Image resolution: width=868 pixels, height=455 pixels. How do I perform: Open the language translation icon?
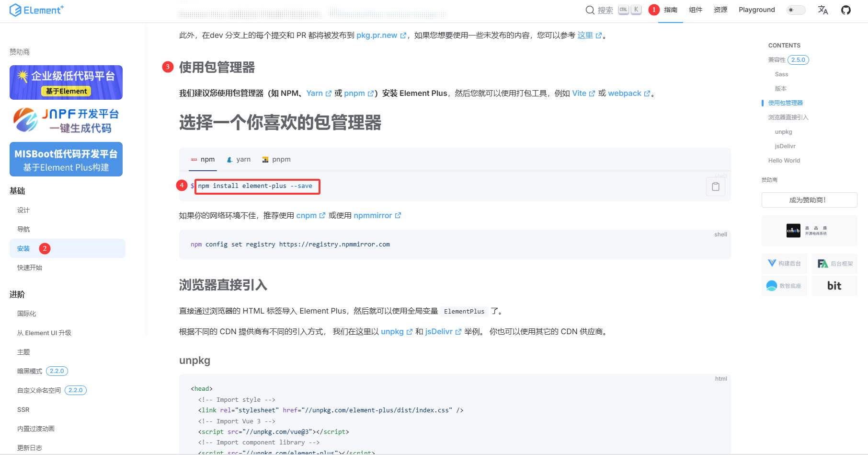[823, 10]
